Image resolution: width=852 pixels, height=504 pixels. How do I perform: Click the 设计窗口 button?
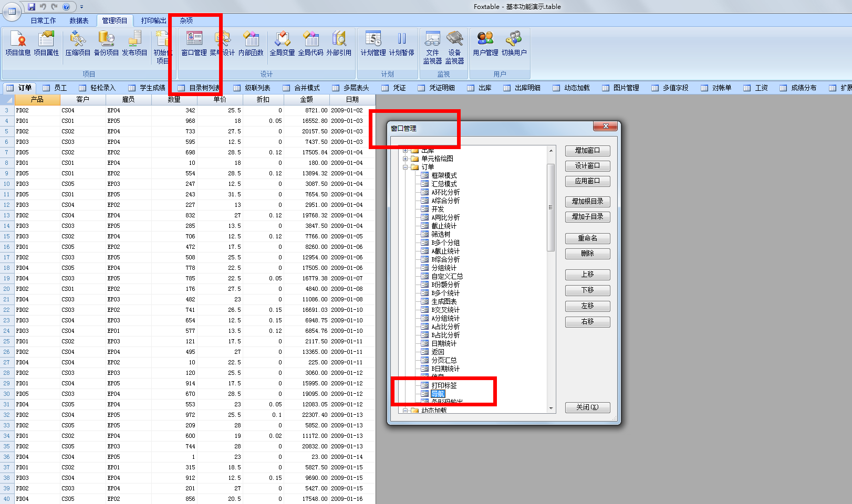[x=587, y=166]
